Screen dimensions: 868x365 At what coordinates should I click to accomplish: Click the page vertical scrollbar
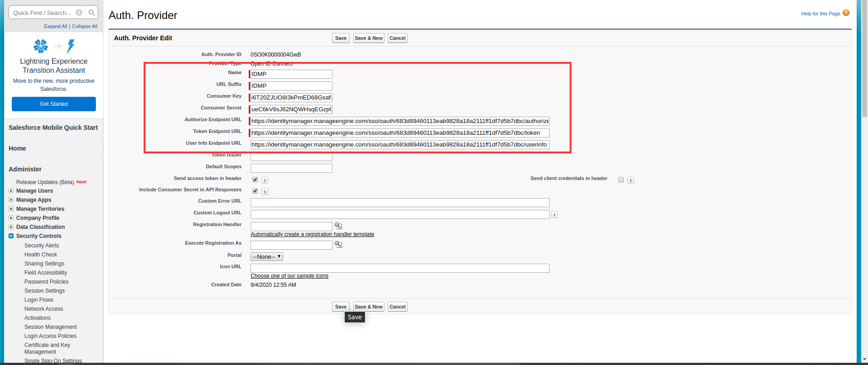point(864,59)
